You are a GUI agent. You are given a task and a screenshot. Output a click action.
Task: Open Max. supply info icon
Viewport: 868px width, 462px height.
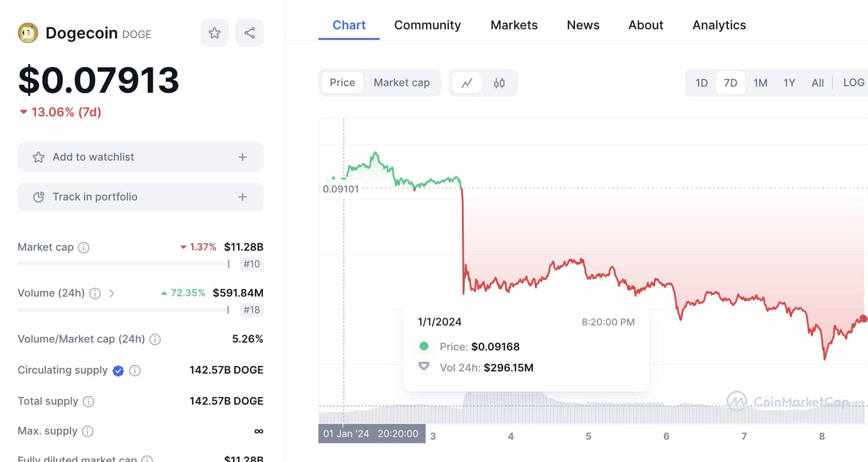[x=88, y=431]
